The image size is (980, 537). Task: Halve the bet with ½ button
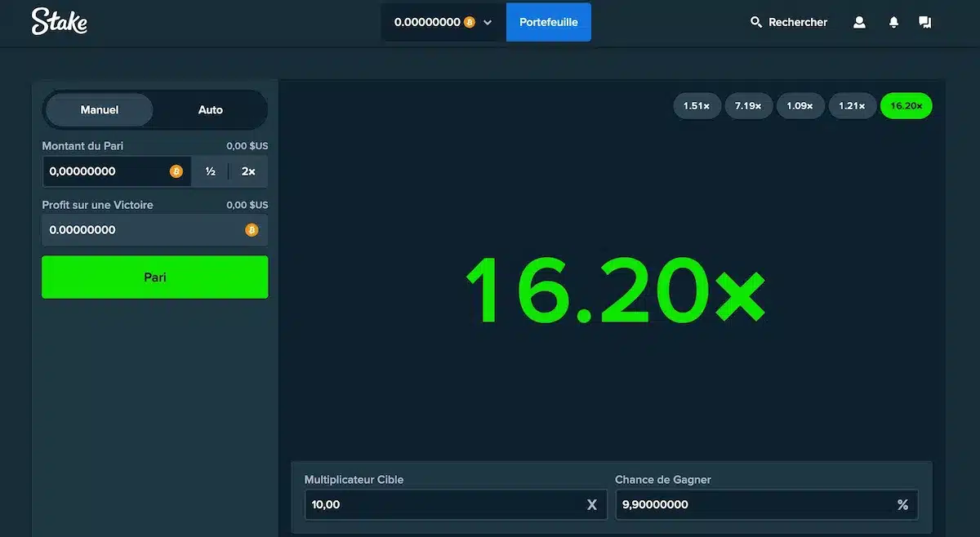pyautogui.click(x=211, y=171)
